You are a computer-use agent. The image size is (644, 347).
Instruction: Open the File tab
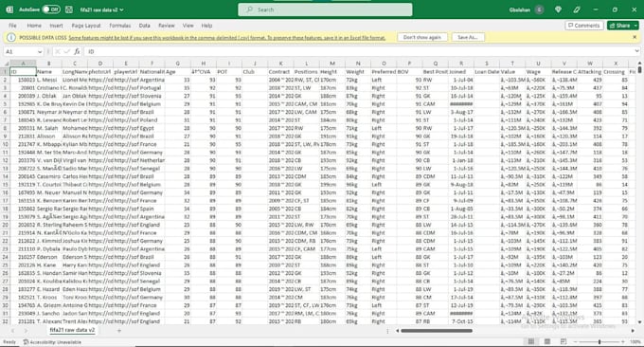[x=12, y=26]
